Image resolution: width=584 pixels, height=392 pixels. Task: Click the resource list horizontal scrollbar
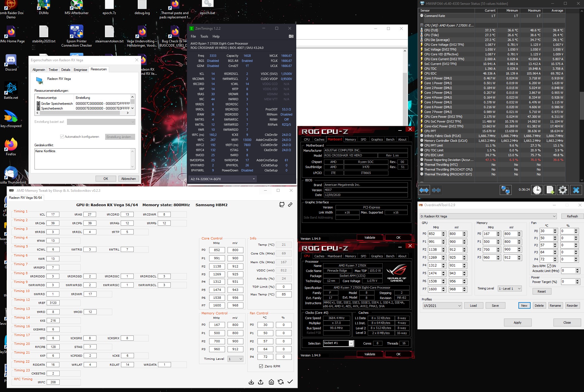point(82,113)
